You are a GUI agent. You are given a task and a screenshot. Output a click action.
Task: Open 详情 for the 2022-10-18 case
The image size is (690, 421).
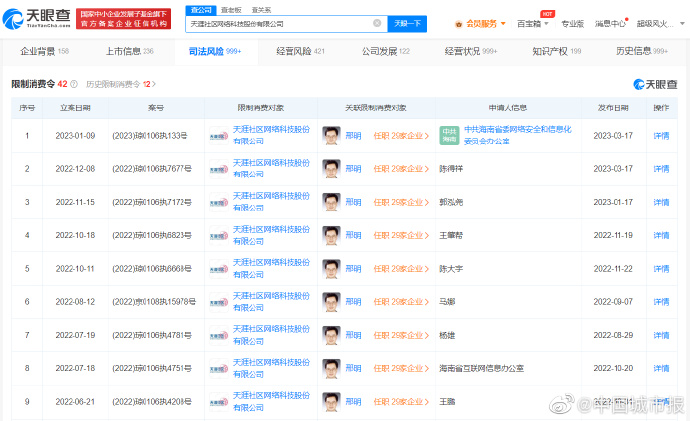pyautogui.click(x=661, y=235)
